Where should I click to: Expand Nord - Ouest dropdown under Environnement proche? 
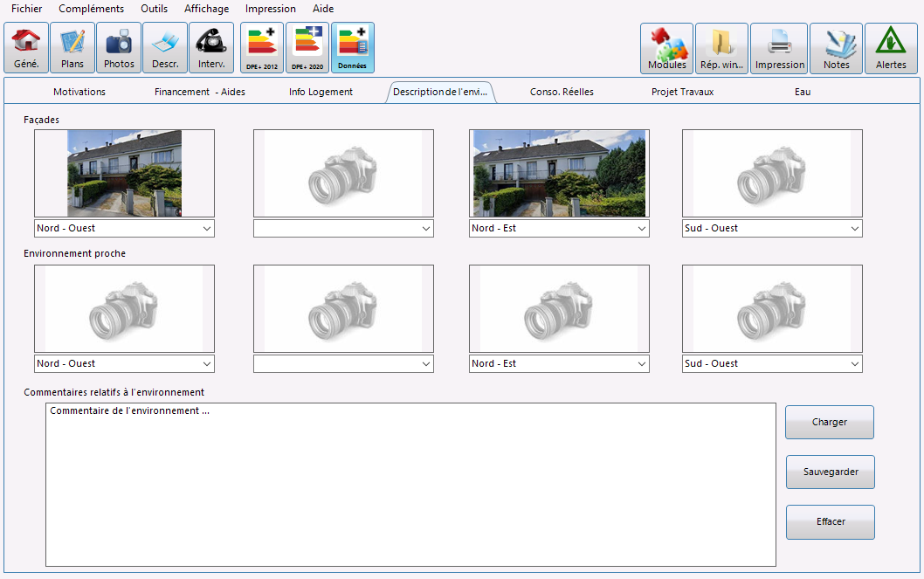coord(124,363)
